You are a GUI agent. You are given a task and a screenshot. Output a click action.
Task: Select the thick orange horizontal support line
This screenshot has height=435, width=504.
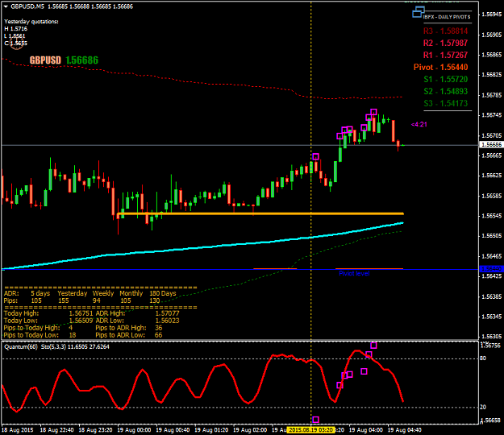(x=260, y=213)
